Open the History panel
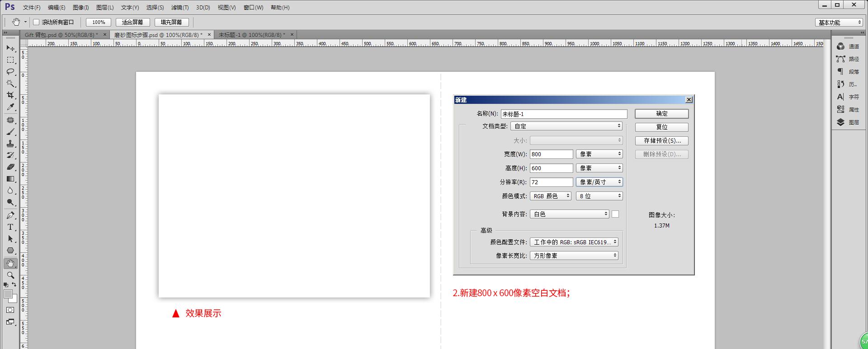Image resolution: width=868 pixels, height=349 pixels. (x=848, y=84)
